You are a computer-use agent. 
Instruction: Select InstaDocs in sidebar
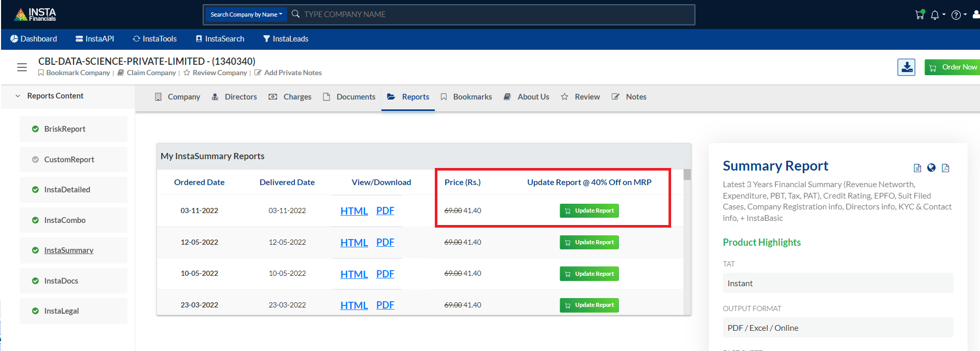(74, 281)
